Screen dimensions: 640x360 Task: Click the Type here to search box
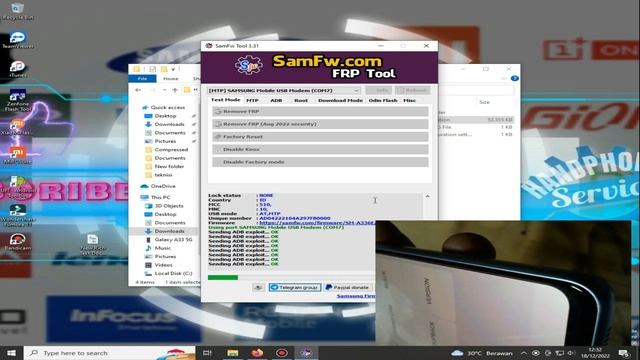click(x=109, y=353)
